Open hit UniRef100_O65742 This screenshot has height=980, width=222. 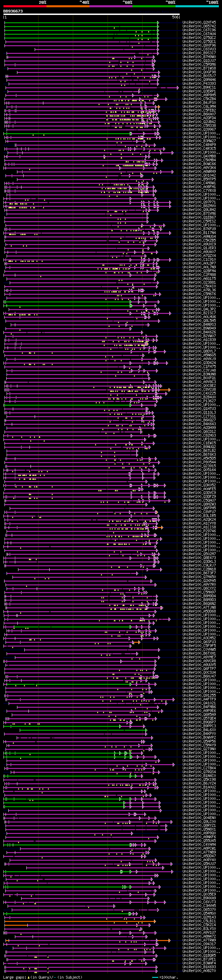[x=199, y=26]
